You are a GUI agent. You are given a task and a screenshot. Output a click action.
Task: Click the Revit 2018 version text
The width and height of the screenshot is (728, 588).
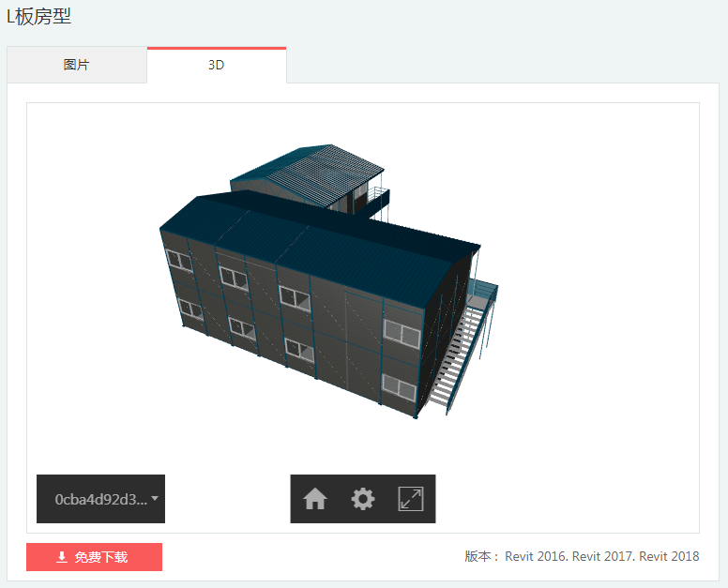669,556
